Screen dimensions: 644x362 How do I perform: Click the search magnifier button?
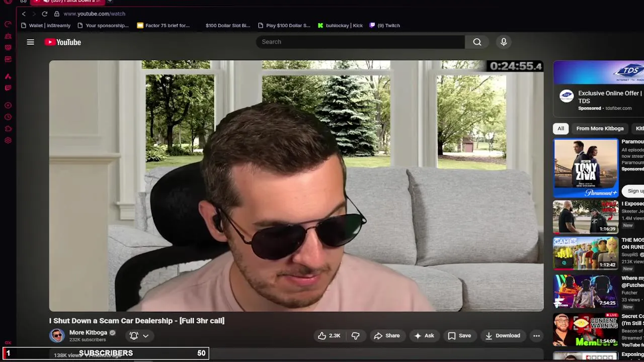[x=477, y=42]
